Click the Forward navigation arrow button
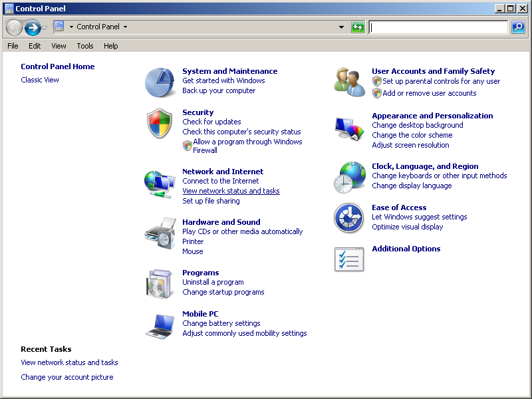The height and width of the screenshot is (399, 532). point(33,27)
